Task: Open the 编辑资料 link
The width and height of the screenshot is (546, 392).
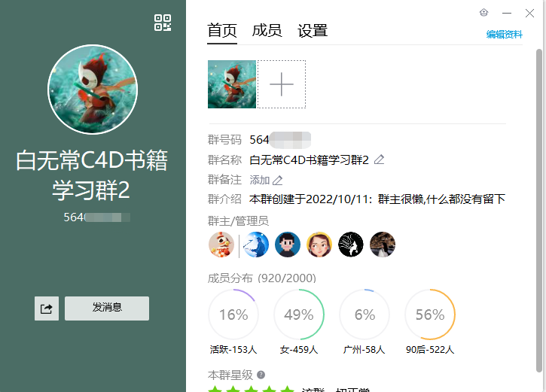Action: [x=505, y=35]
